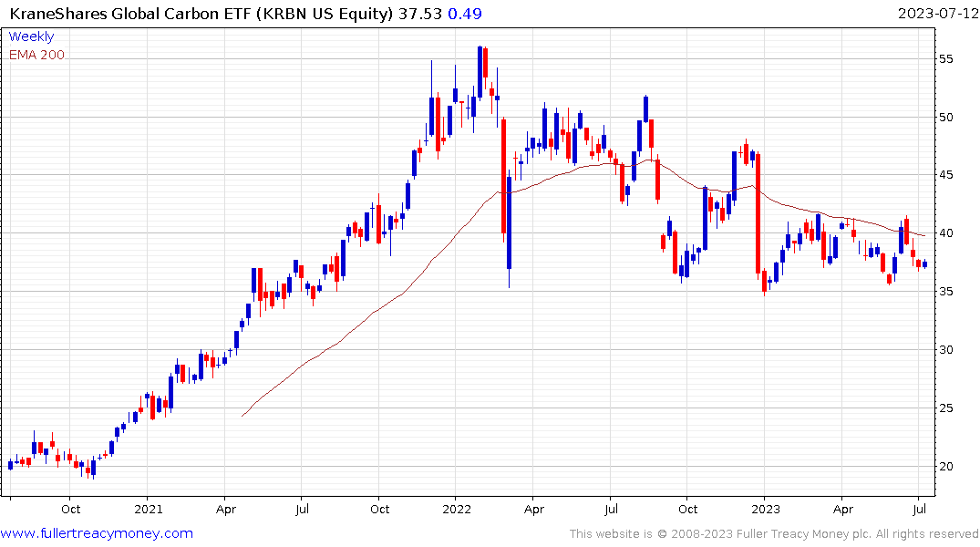Select the 30 price axis label
Image resolution: width=980 pixels, height=547 pixels.
(945, 349)
